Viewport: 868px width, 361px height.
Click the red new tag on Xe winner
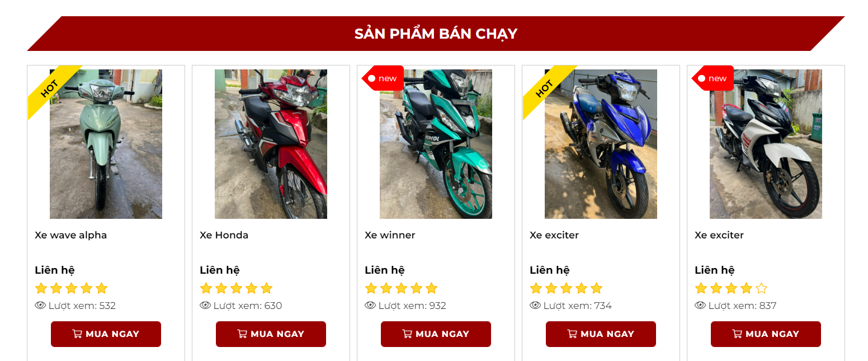click(383, 78)
